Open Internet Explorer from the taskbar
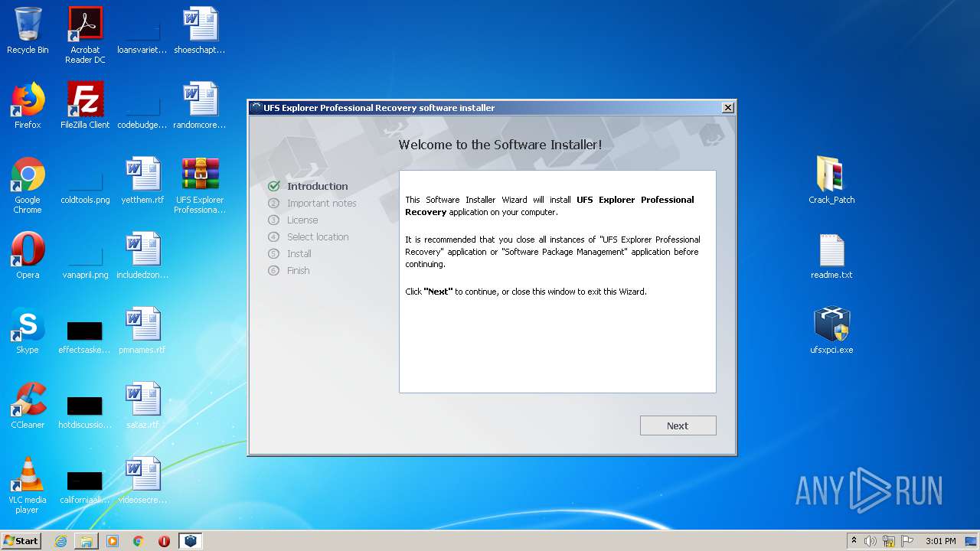This screenshot has height=551, width=980. point(60,541)
